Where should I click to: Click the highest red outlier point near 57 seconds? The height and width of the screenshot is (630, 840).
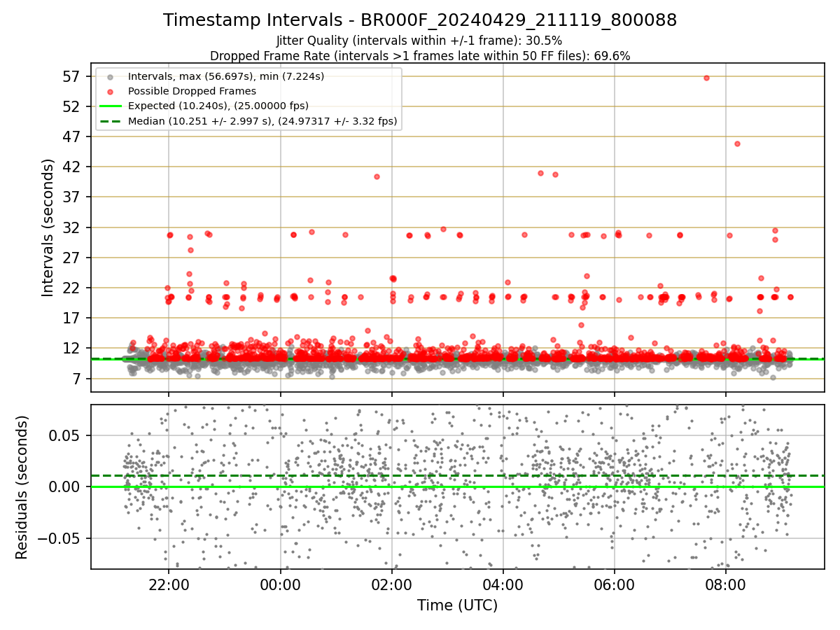[x=706, y=78]
